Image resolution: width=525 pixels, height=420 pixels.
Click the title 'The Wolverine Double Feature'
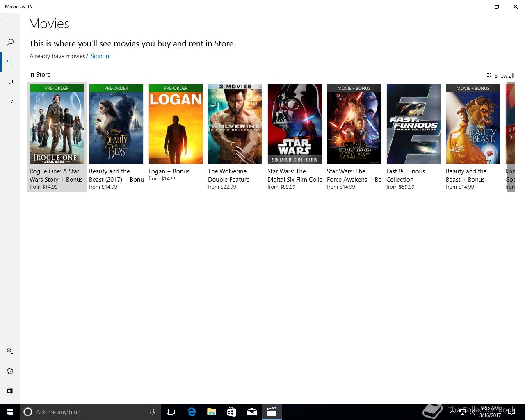coord(229,176)
